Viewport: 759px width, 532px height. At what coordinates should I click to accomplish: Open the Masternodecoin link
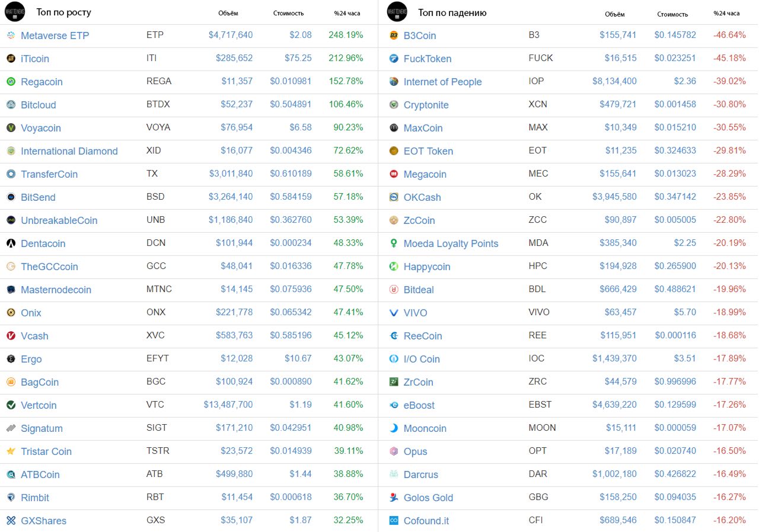pos(56,290)
